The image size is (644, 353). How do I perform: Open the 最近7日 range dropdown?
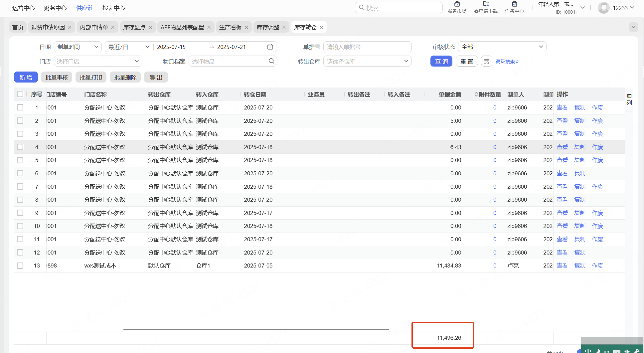pos(129,47)
